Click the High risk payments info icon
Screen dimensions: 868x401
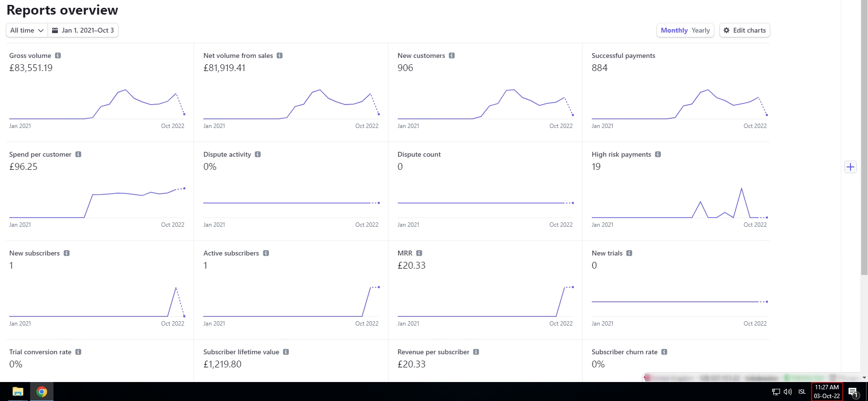tap(658, 154)
